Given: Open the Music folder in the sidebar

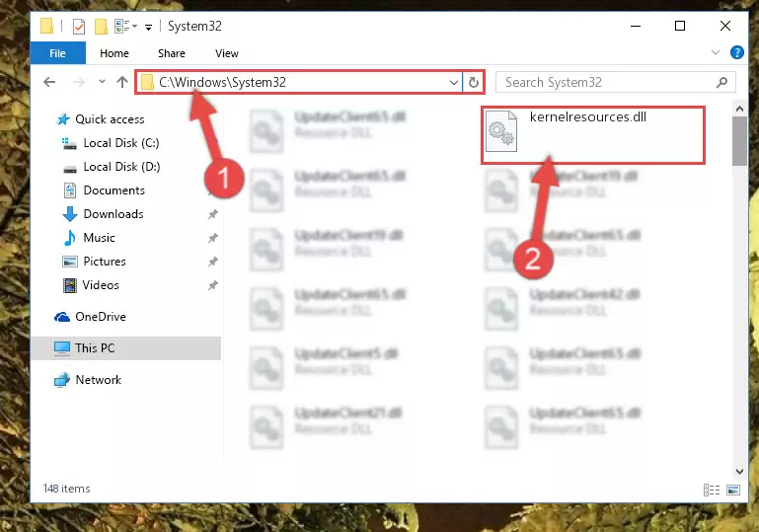Looking at the screenshot, I should pos(100,238).
